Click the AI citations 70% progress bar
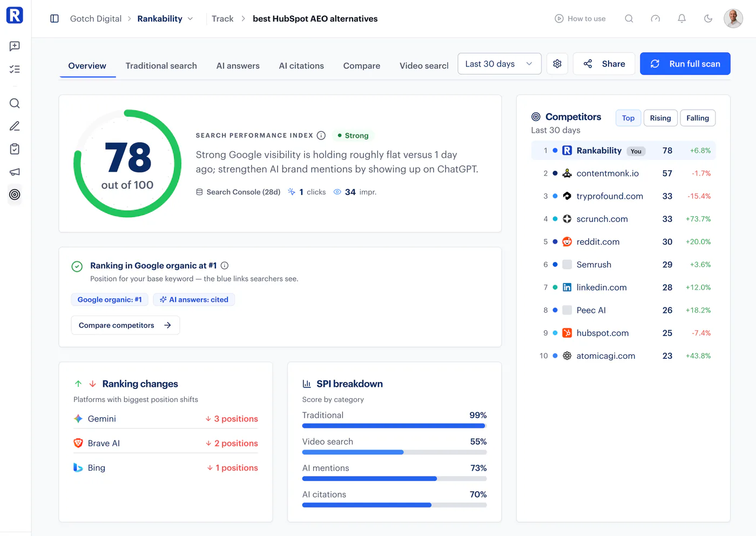 pyautogui.click(x=394, y=505)
